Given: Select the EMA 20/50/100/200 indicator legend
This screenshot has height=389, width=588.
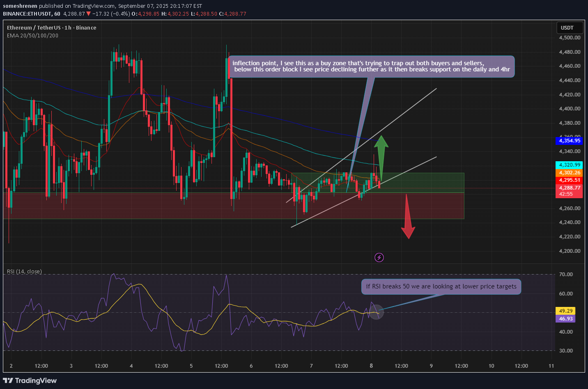Looking at the screenshot, I should [x=33, y=36].
